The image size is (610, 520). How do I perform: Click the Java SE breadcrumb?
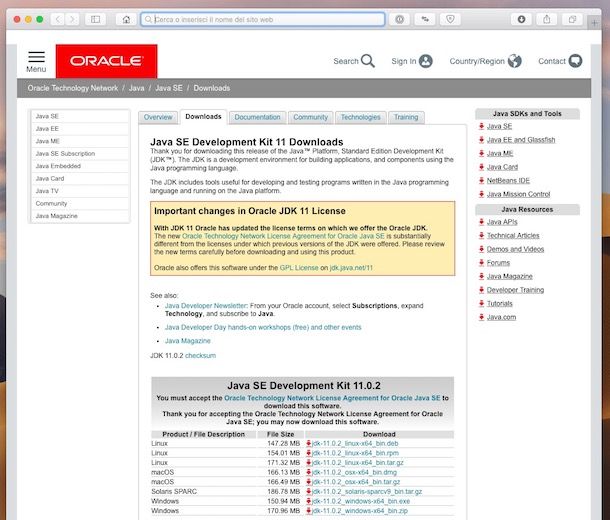[169, 88]
